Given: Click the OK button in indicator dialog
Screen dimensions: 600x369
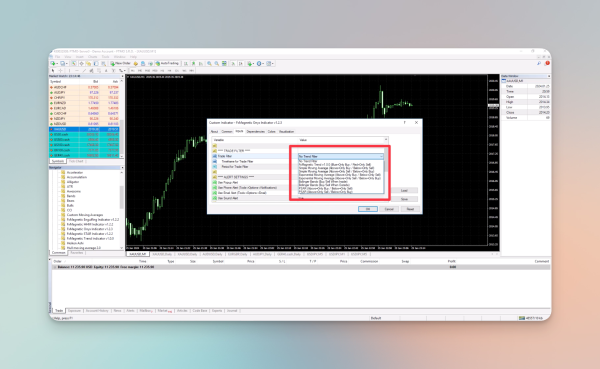Looking at the screenshot, I should (x=368, y=209).
